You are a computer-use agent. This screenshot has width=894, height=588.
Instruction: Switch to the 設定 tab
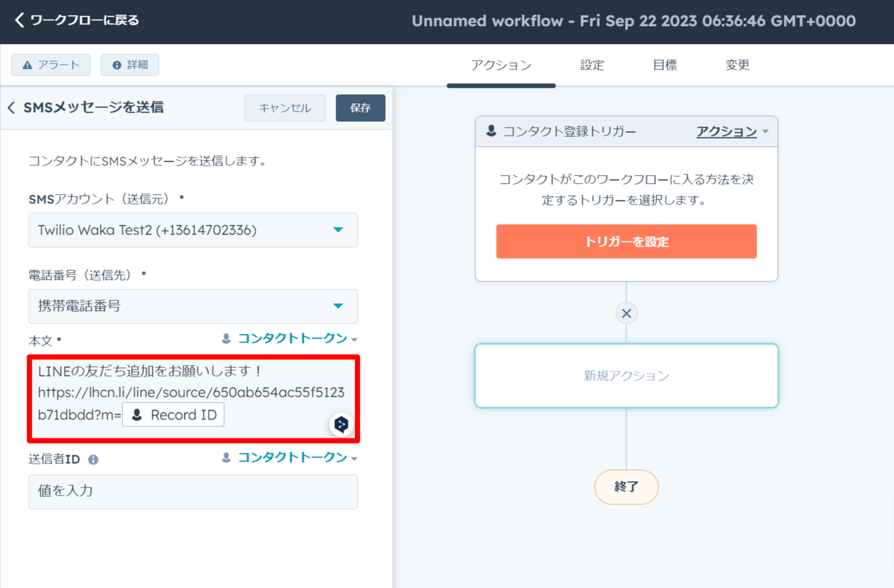click(x=592, y=65)
